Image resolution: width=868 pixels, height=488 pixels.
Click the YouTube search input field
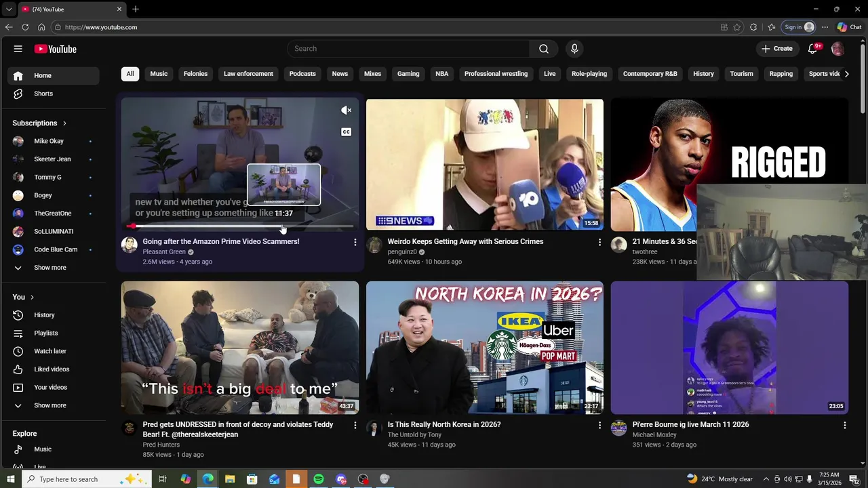coord(408,49)
